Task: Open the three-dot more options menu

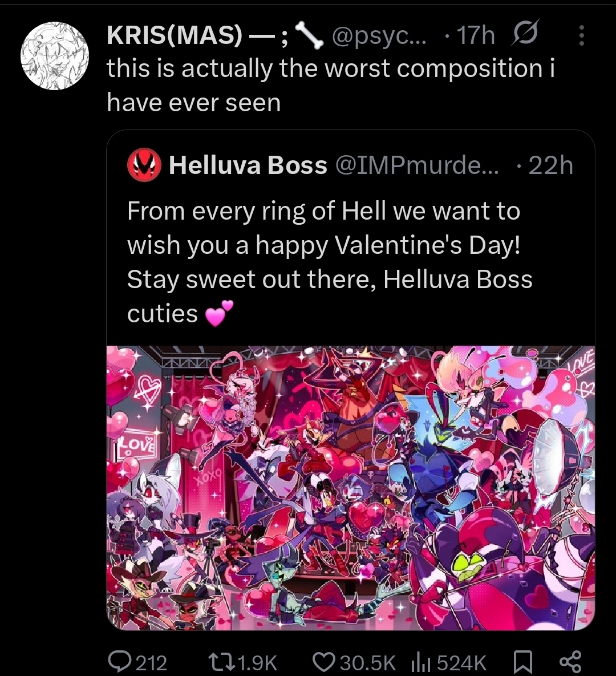Action: pos(581,36)
